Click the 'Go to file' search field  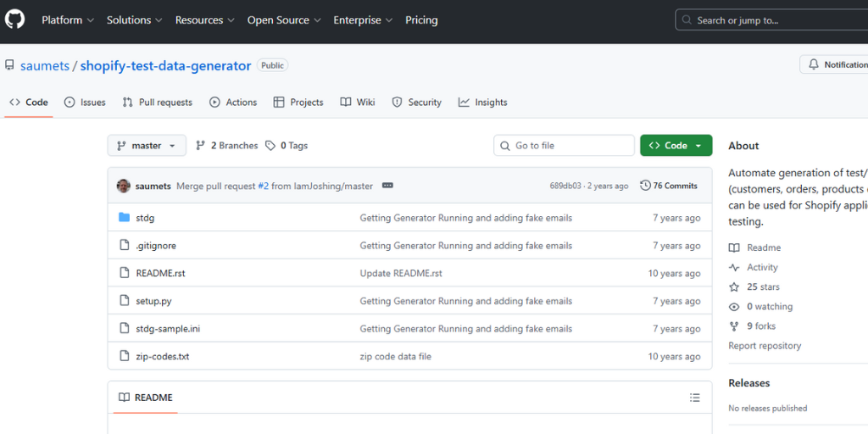click(x=564, y=146)
